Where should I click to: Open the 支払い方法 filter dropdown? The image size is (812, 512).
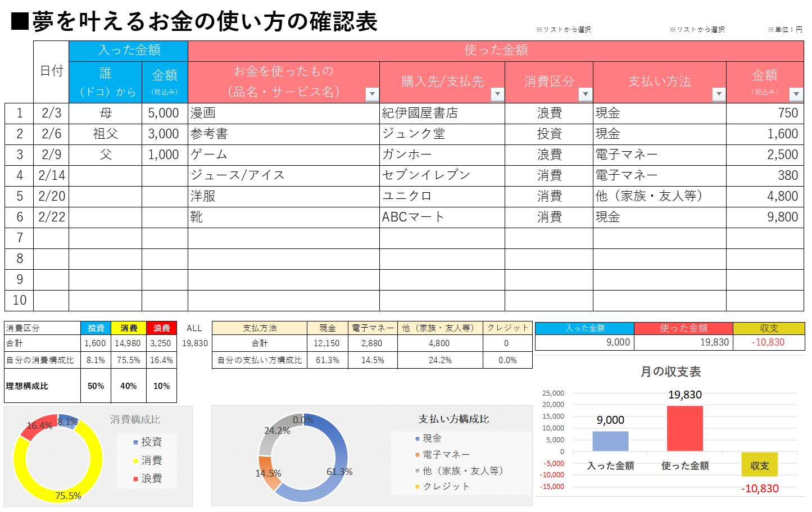(719, 94)
